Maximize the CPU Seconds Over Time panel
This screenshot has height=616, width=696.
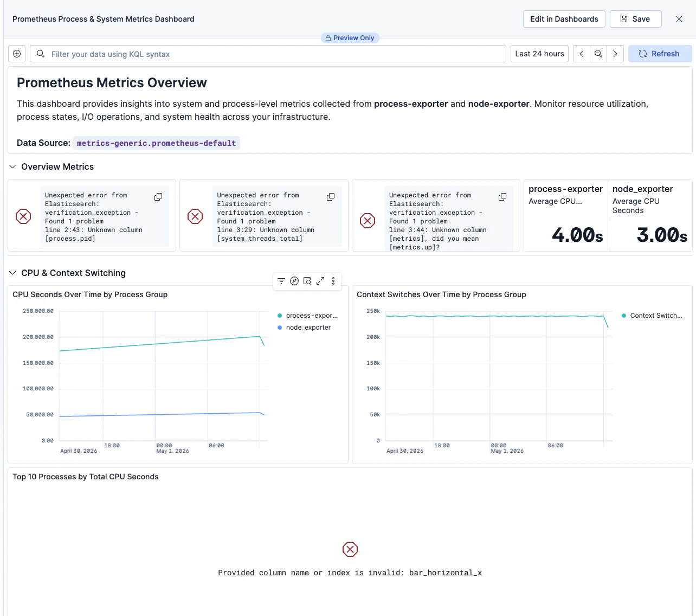(x=320, y=281)
